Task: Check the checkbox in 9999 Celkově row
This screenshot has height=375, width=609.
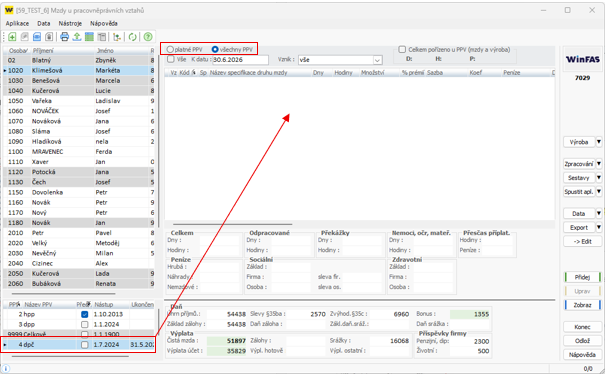Action: pyautogui.click(x=85, y=334)
